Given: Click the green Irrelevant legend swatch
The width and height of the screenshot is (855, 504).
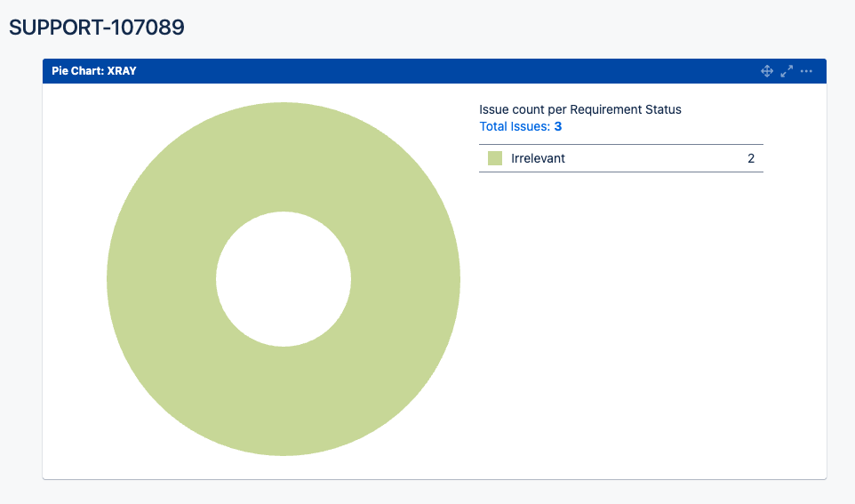Looking at the screenshot, I should [x=495, y=158].
